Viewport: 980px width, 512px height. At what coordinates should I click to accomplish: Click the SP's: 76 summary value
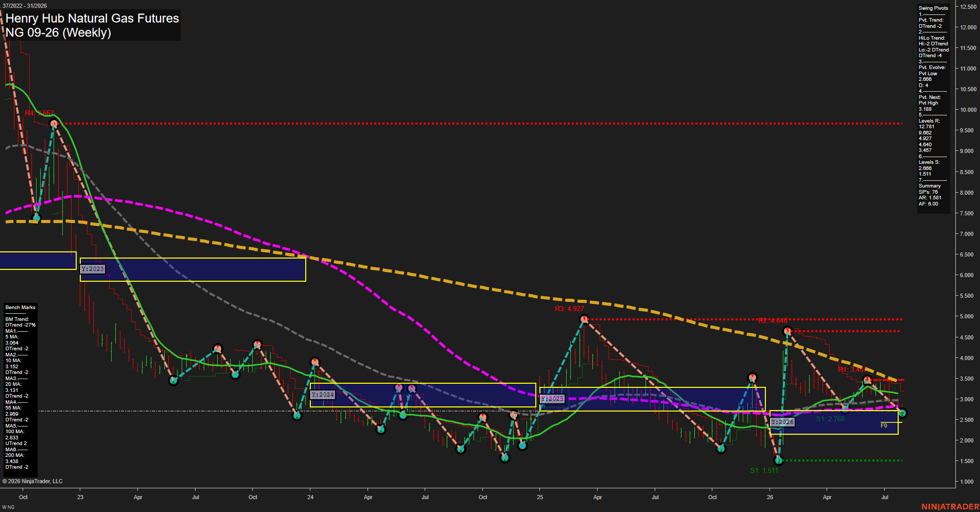pos(928,192)
